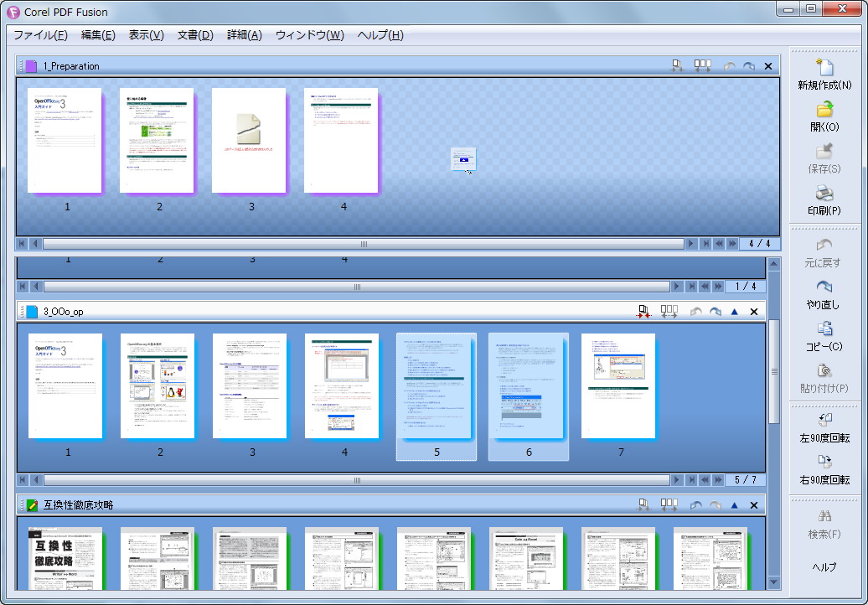This screenshot has width=868, height=605.
Task: Click redo arrow in 3_OOo_op header
Action: click(716, 312)
